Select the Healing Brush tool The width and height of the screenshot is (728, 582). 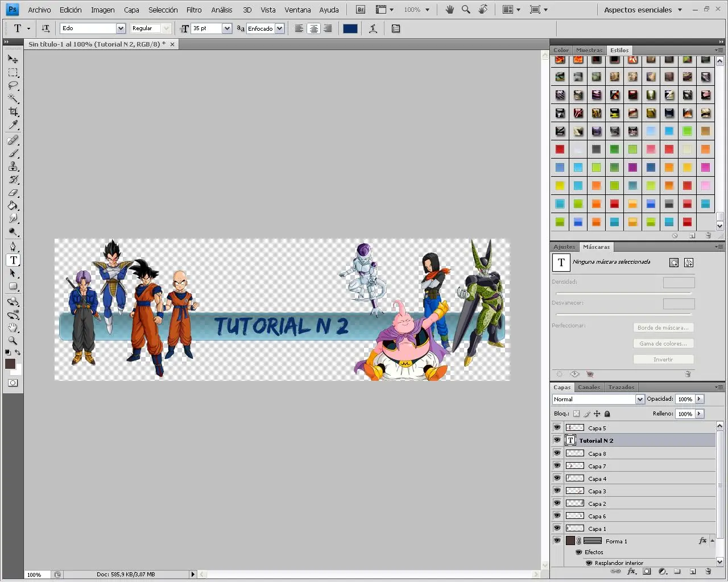point(13,140)
